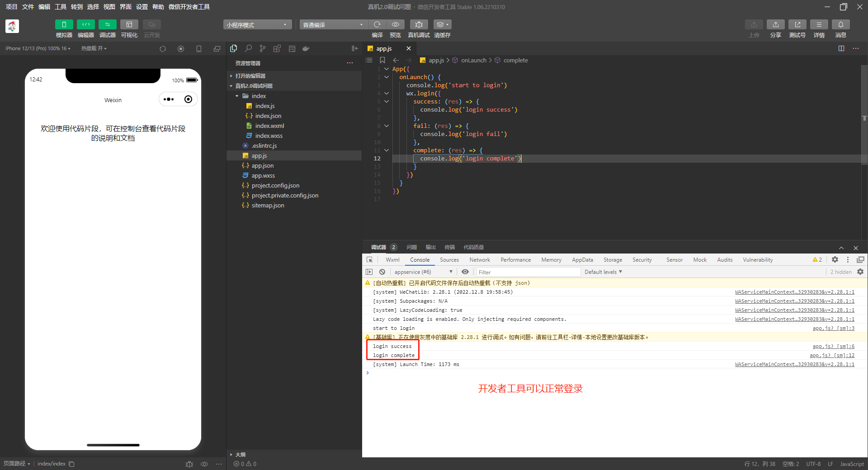The width and height of the screenshot is (868, 470).
Task: Click the inspect element picker icon
Action: click(370, 260)
